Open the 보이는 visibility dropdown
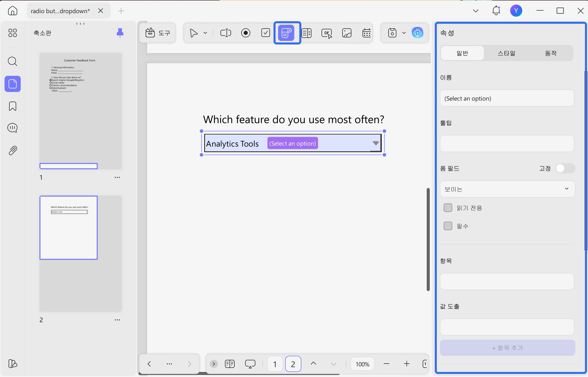Viewport: 588px width, 377px height. click(x=507, y=189)
